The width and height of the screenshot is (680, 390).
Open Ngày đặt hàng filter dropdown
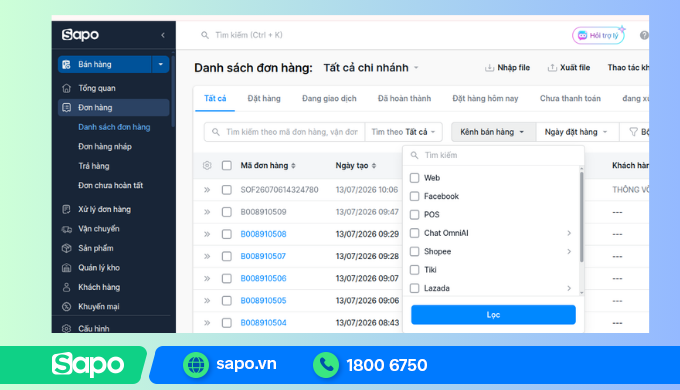(576, 132)
